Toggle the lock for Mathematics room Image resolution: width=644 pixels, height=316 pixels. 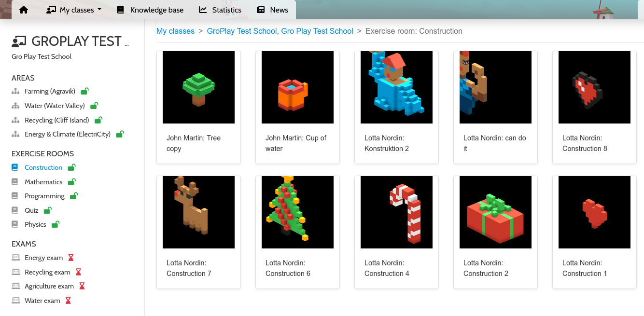[x=71, y=181]
